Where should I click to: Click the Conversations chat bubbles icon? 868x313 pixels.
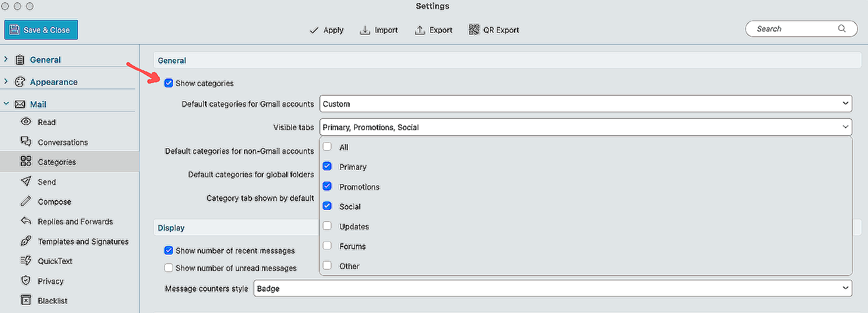(x=26, y=142)
